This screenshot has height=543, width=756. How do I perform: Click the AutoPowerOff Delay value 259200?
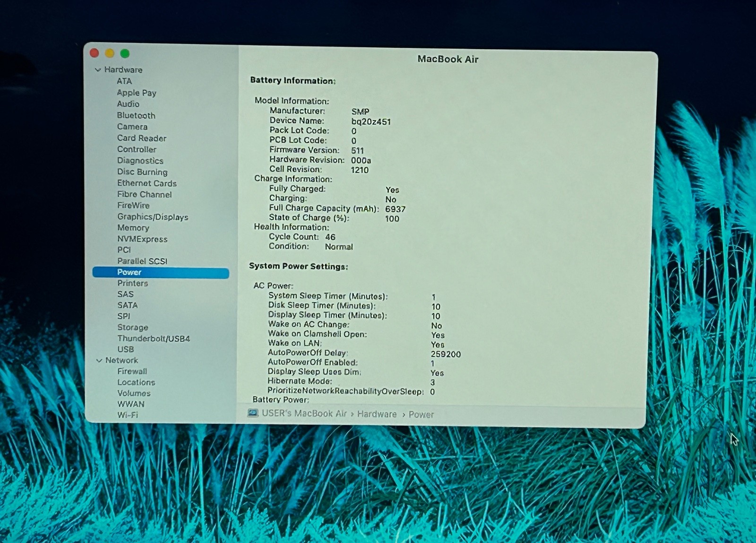coord(446,354)
